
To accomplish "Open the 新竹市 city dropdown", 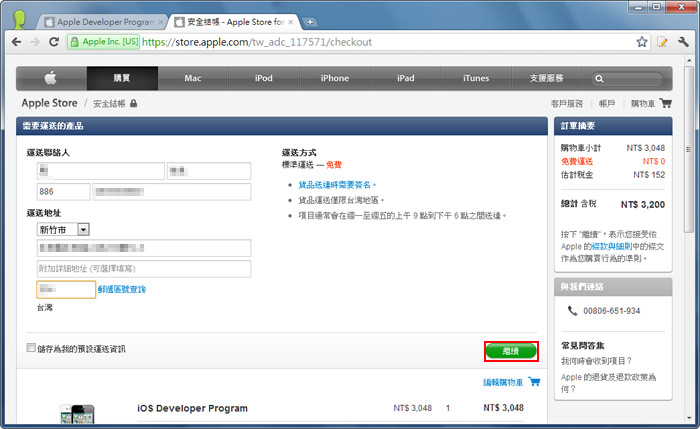I will coord(63,229).
